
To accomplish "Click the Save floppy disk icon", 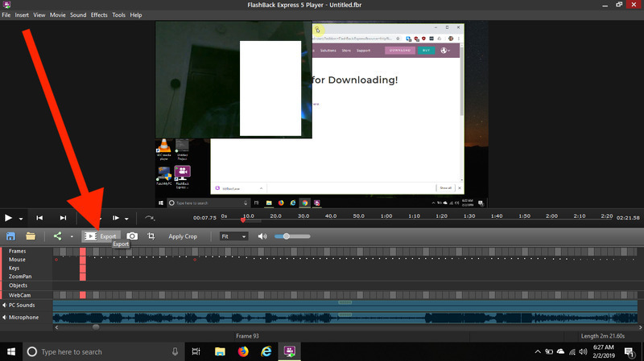I will 11,236.
